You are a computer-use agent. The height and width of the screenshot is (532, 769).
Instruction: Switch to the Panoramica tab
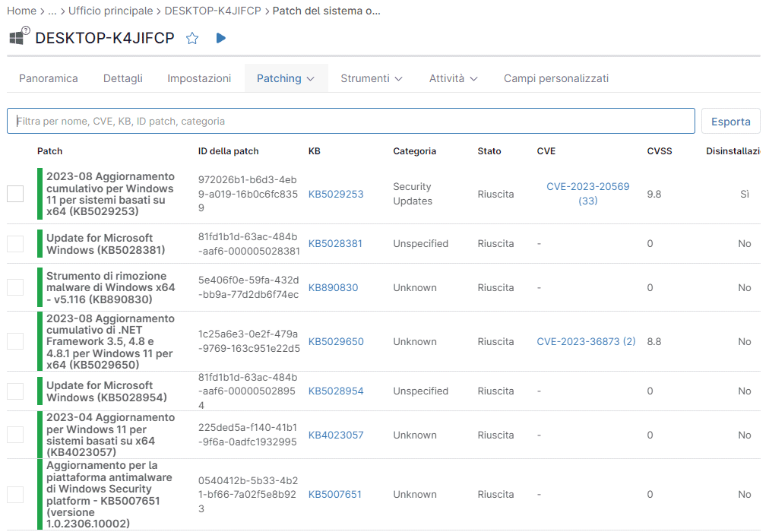coord(49,78)
